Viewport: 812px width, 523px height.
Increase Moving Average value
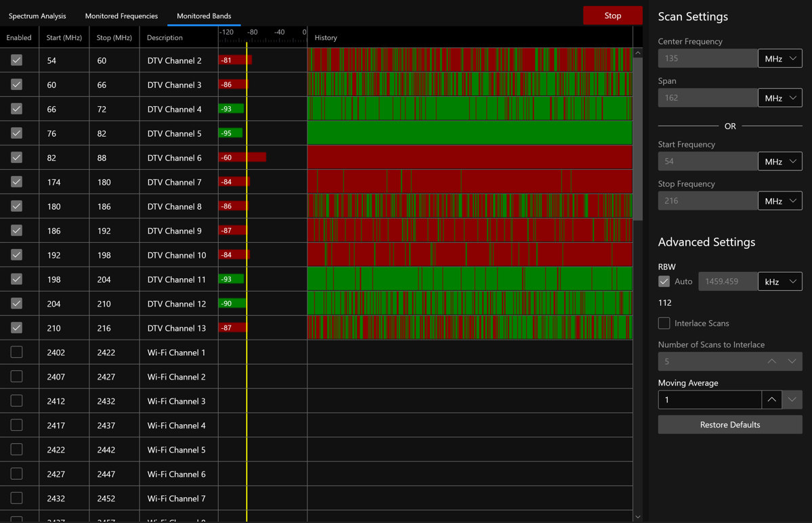(x=771, y=399)
